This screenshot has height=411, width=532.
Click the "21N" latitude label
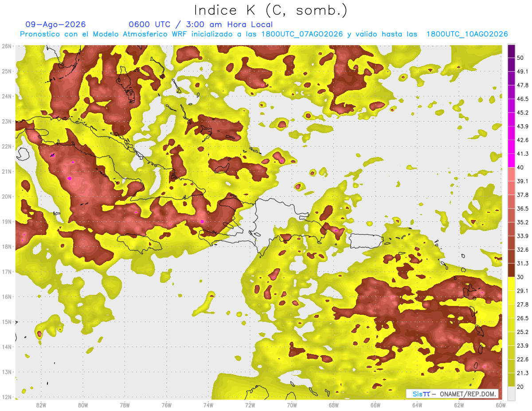click(x=6, y=171)
